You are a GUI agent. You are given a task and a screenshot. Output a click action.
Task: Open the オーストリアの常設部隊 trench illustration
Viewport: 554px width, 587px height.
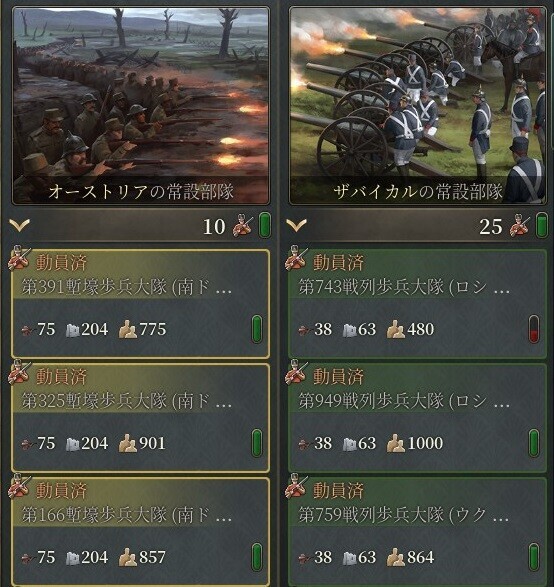pyautogui.click(x=141, y=106)
